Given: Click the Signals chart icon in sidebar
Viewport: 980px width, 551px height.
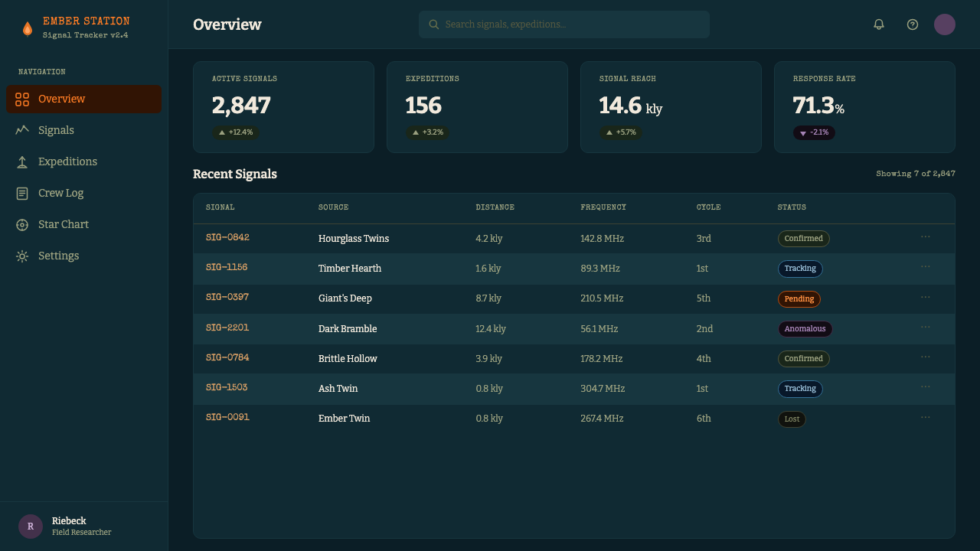Looking at the screenshot, I should tap(22, 130).
